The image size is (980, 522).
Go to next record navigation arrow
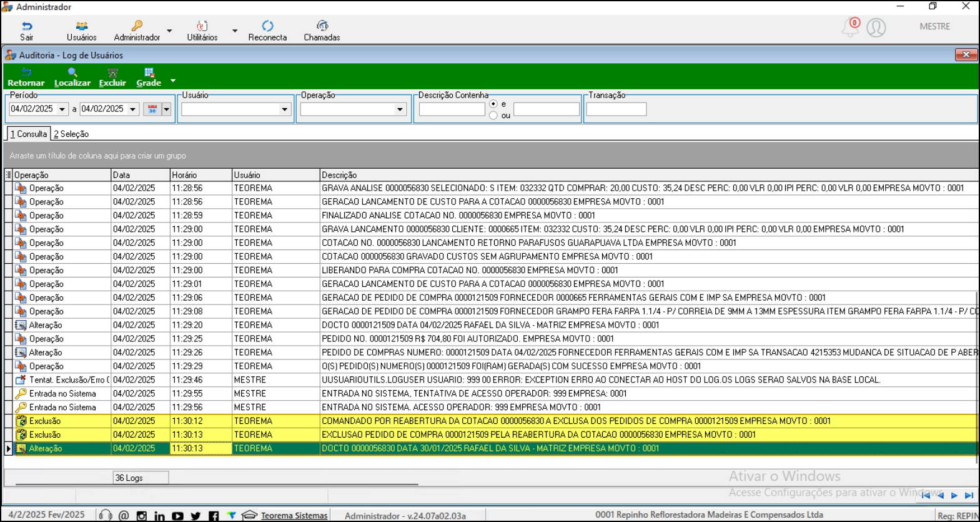click(954, 495)
